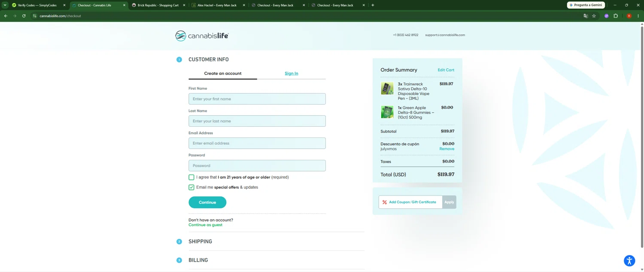Click the purple extension icon in toolbar
This screenshot has height=272, width=644.
pyautogui.click(x=607, y=16)
